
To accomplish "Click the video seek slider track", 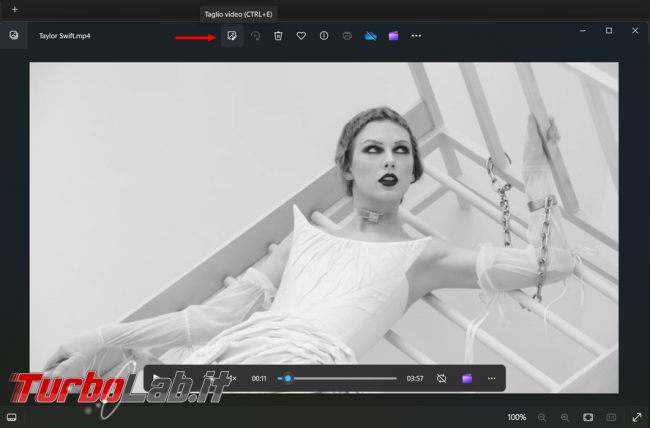I will 337,378.
